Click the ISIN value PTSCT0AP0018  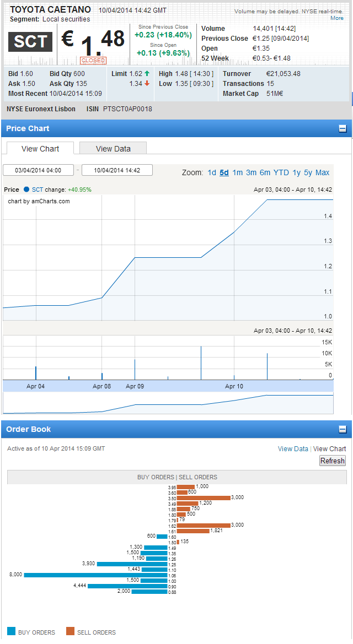coord(127,109)
